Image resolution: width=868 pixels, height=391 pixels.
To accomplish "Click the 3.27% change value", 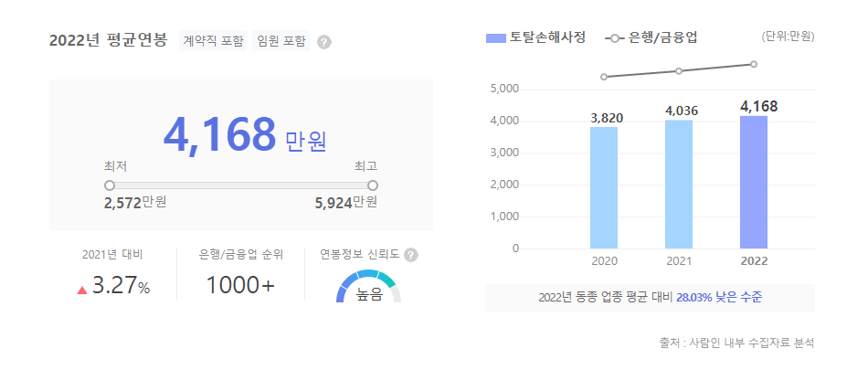I will (121, 286).
